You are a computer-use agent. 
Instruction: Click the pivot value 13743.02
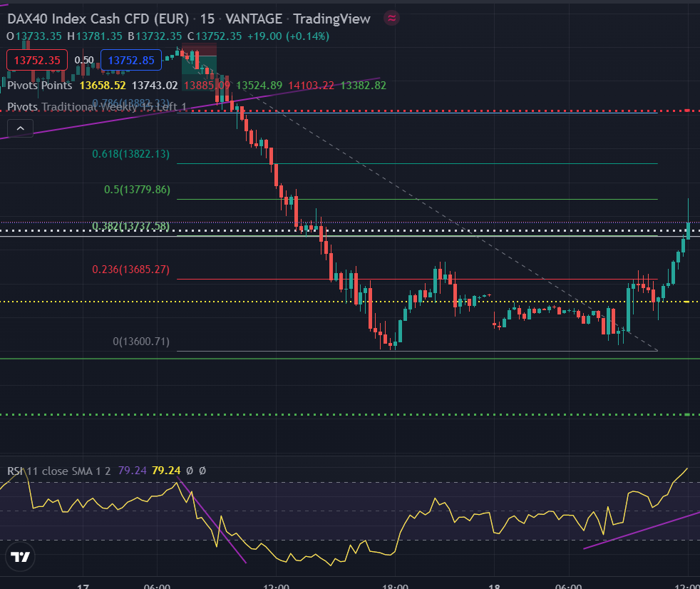pyautogui.click(x=155, y=86)
